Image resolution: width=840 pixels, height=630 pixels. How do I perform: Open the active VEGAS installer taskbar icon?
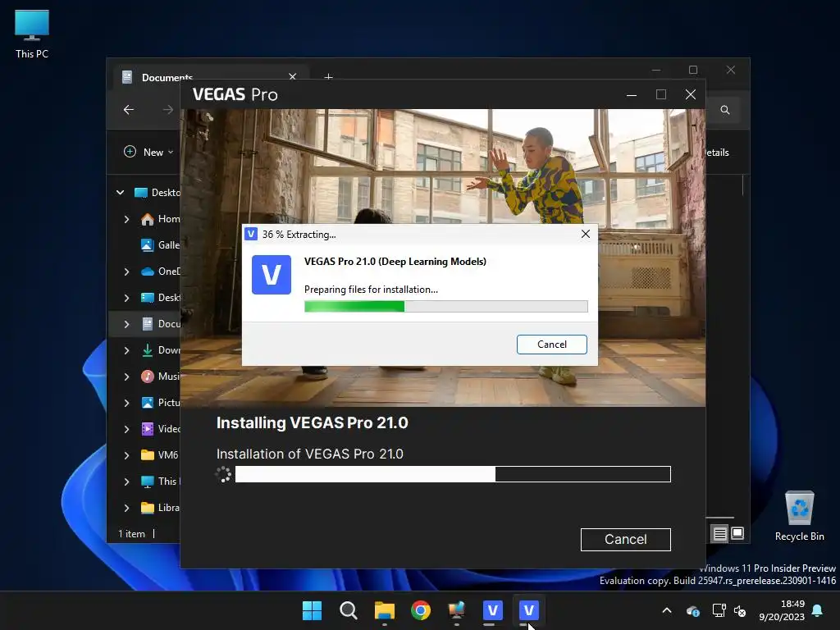529,610
